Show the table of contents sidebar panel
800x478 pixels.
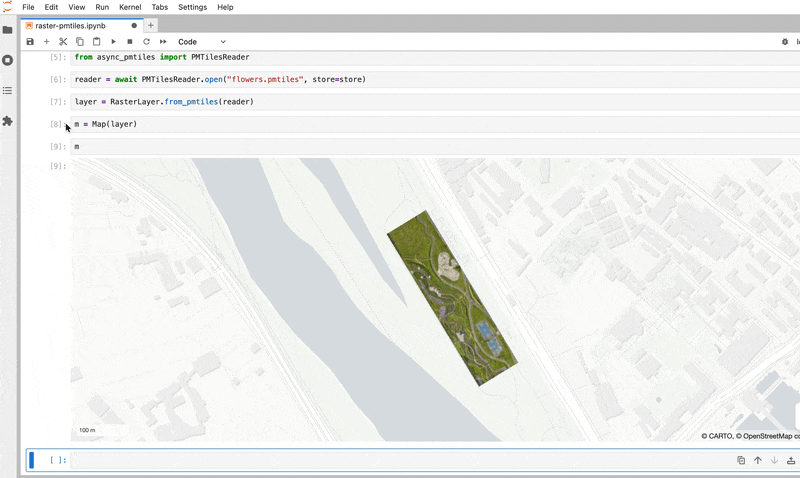tap(8, 91)
